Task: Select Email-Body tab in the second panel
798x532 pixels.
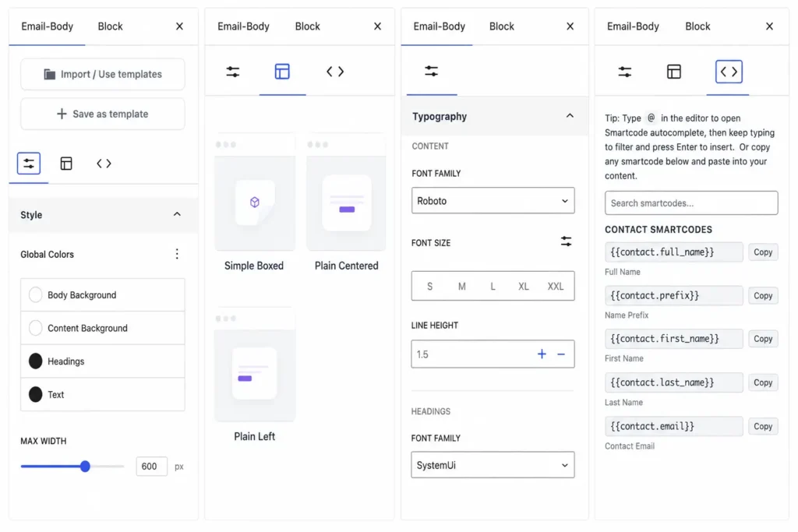Action: click(x=243, y=26)
